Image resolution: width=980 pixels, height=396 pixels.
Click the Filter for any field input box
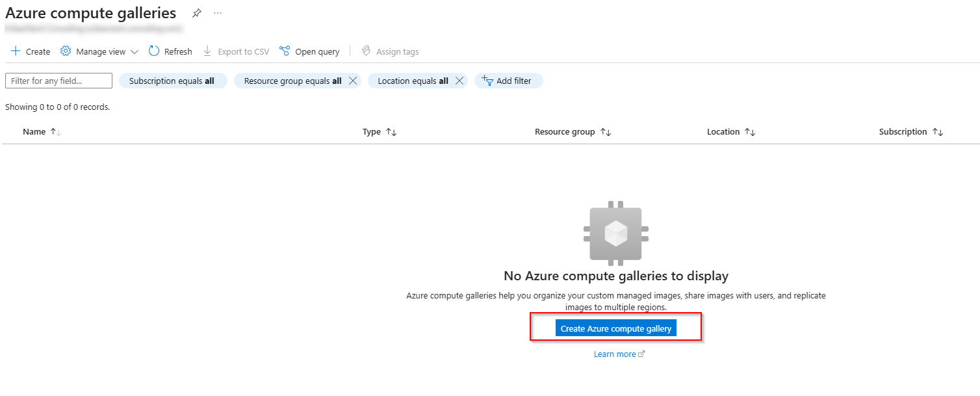[58, 81]
